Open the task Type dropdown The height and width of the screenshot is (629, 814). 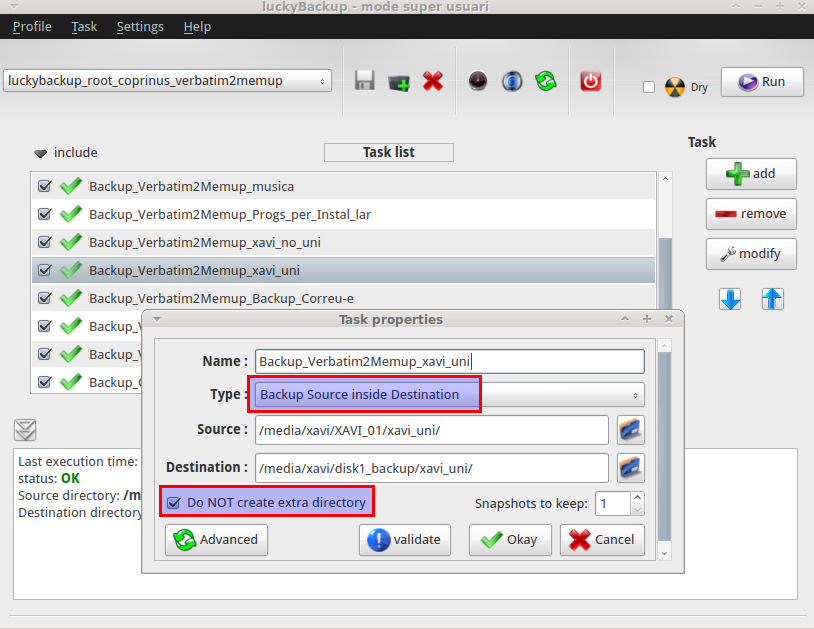(x=449, y=394)
